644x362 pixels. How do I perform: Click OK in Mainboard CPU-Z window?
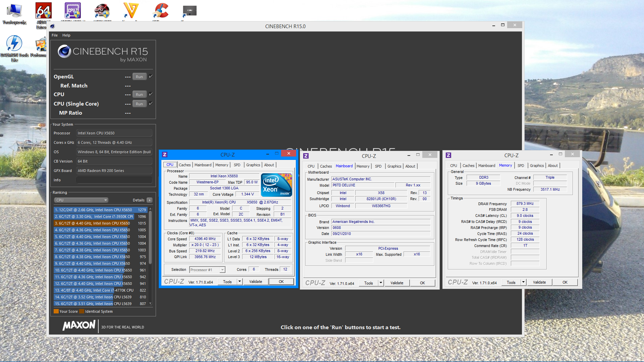tap(422, 283)
